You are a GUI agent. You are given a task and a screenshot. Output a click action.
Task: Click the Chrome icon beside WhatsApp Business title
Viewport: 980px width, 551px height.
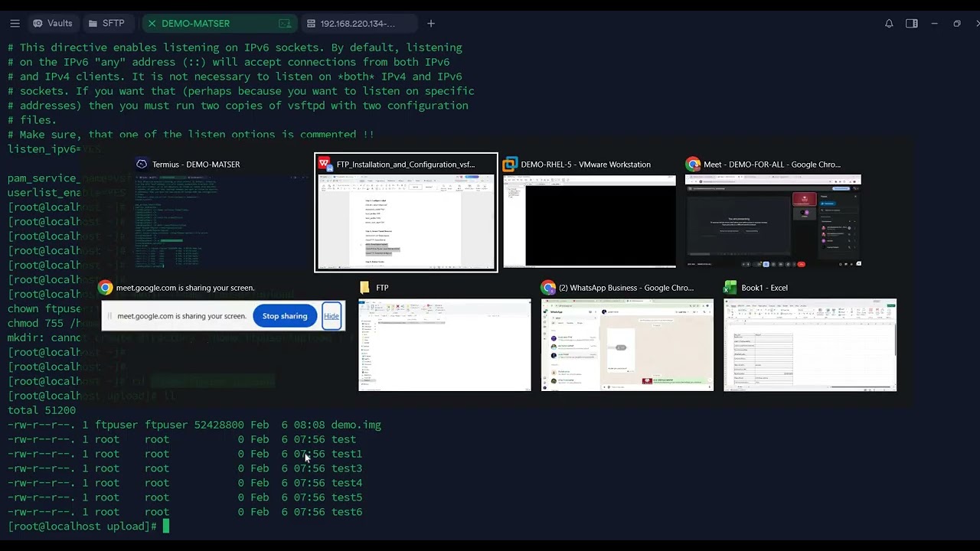pos(548,288)
